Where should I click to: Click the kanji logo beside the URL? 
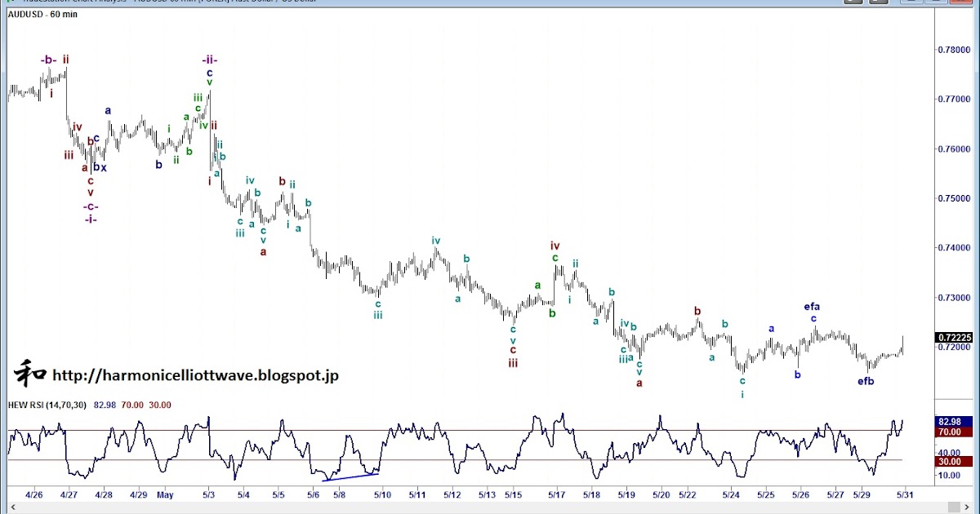(x=29, y=374)
